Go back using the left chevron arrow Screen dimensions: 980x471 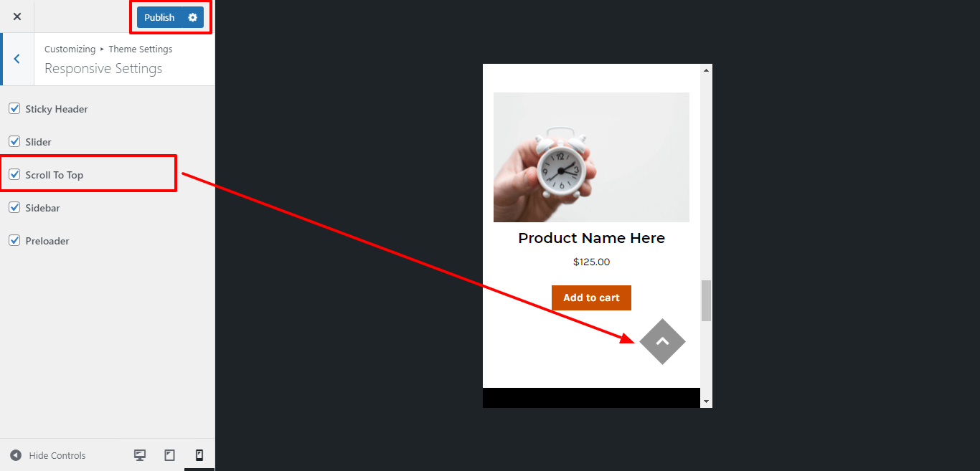click(17, 59)
